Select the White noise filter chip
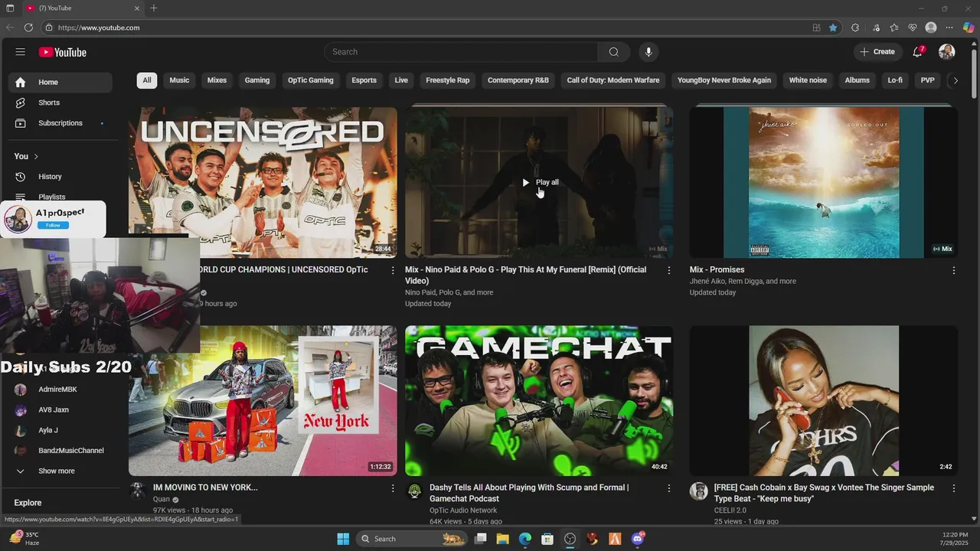Image resolution: width=980 pixels, height=551 pixels. point(808,80)
